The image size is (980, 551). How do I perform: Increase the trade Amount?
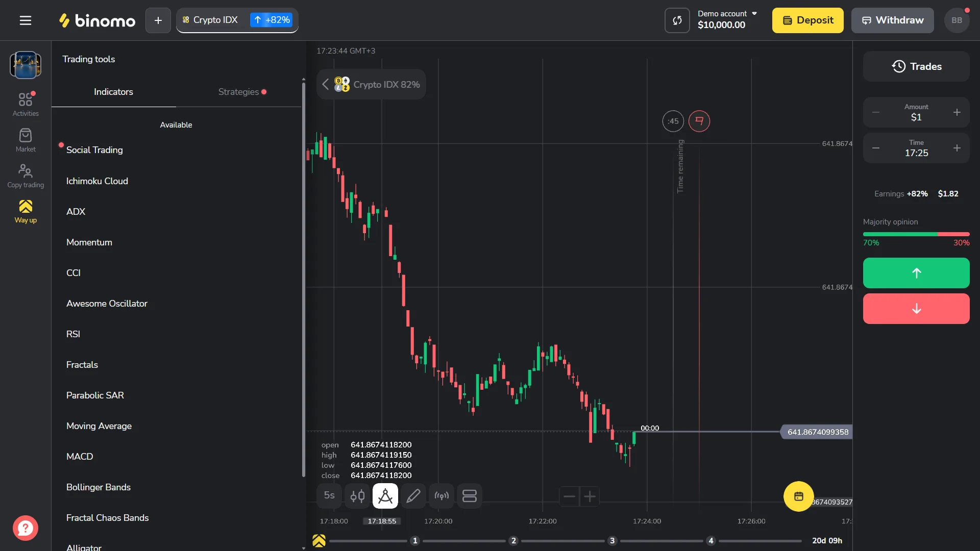[957, 112]
